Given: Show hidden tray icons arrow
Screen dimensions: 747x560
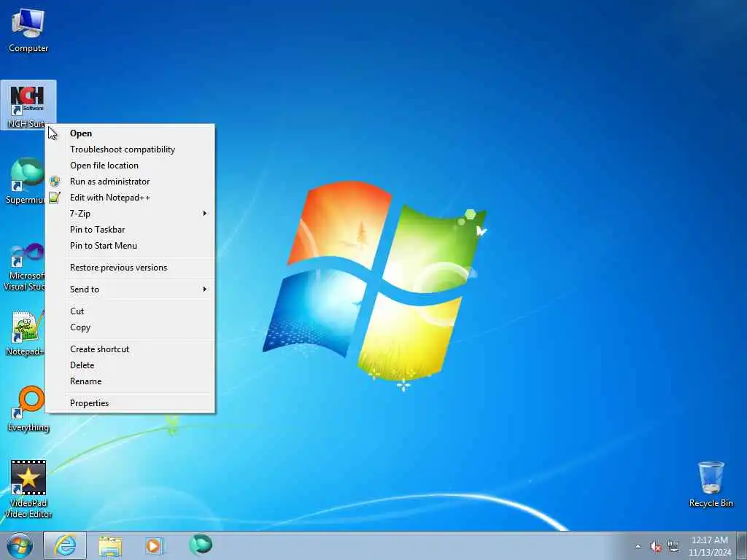Looking at the screenshot, I should 638,546.
